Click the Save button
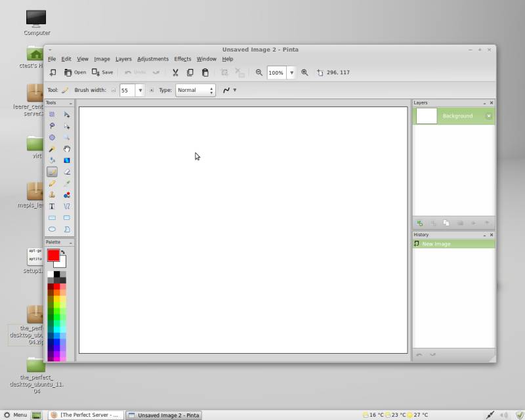The height and width of the screenshot is (420, 525). (x=102, y=73)
